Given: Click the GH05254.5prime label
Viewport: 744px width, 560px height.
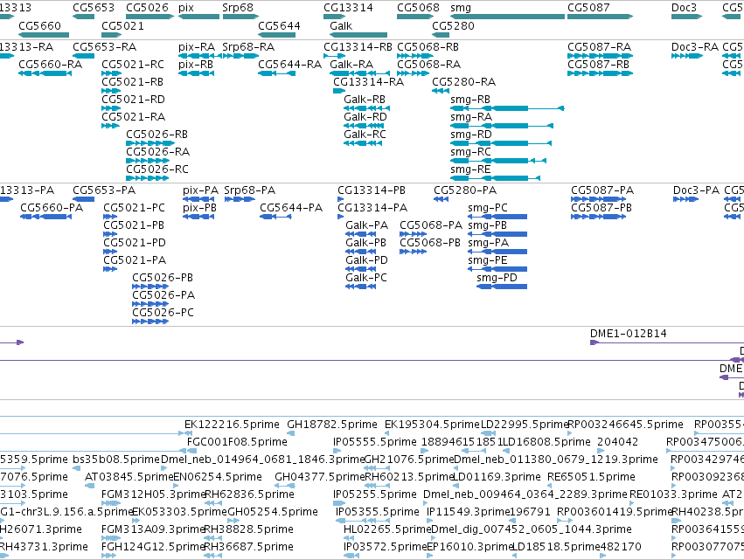Looking at the screenshot, I should click(x=273, y=512).
